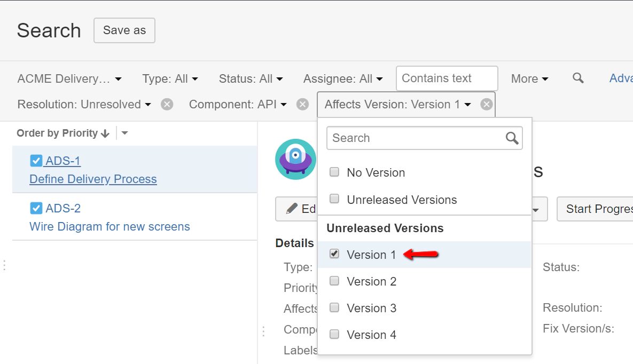Uncheck the Version 1 checkbox
Viewport: 633px width, 364px height.
(334, 254)
